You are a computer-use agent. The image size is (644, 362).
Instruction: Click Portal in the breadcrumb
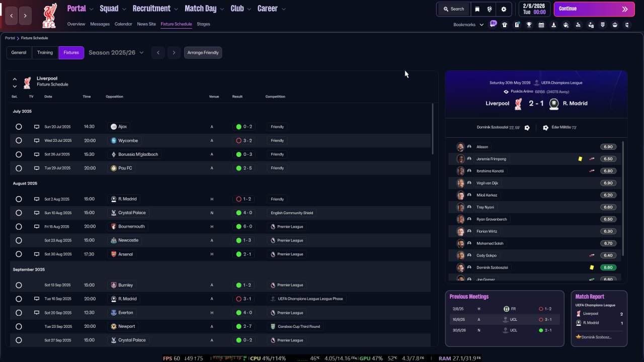click(10, 38)
